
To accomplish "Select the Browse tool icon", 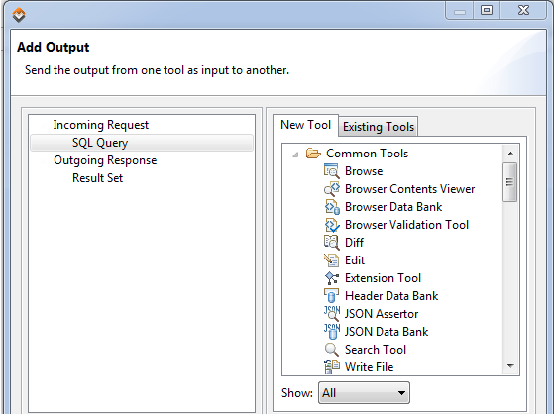I will [x=331, y=171].
